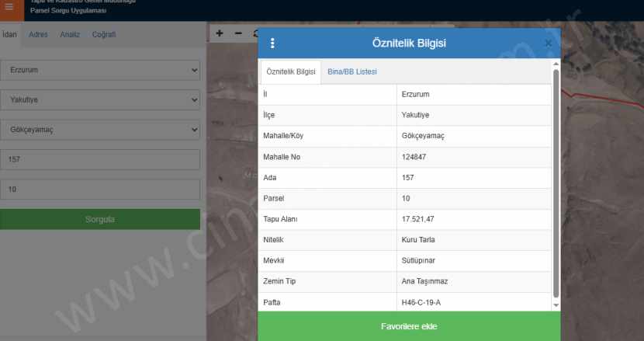This screenshot has width=644, height=341.
Task: Open the orange hamburger menu
Action: [9, 8]
